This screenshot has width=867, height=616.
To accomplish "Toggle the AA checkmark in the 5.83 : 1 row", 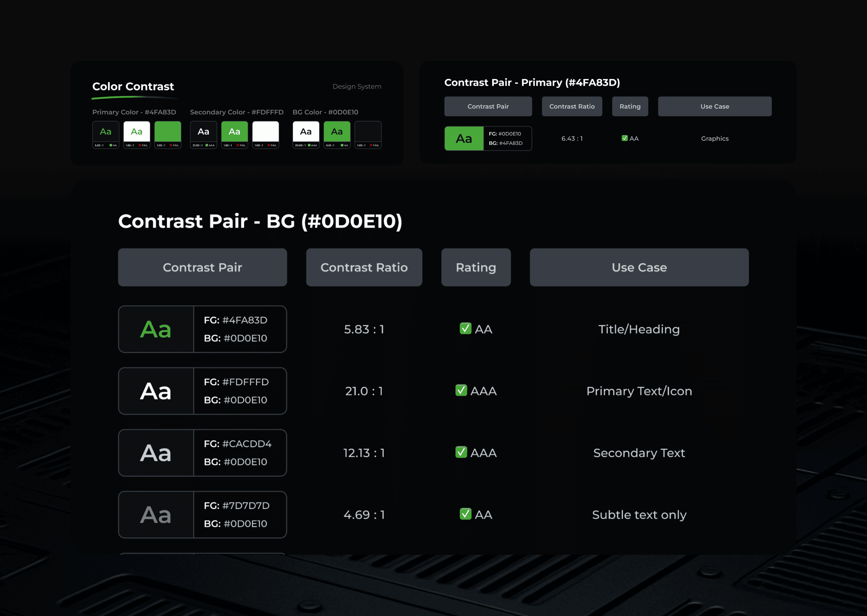I will 465,328.
